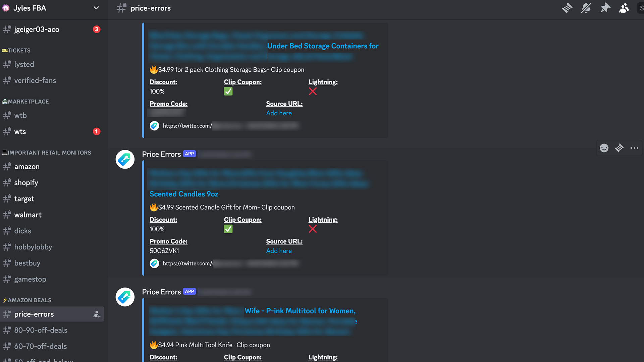Click invite people icon beside price-errors
Image resolution: width=644 pixels, height=362 pixels.
point(97,314)
